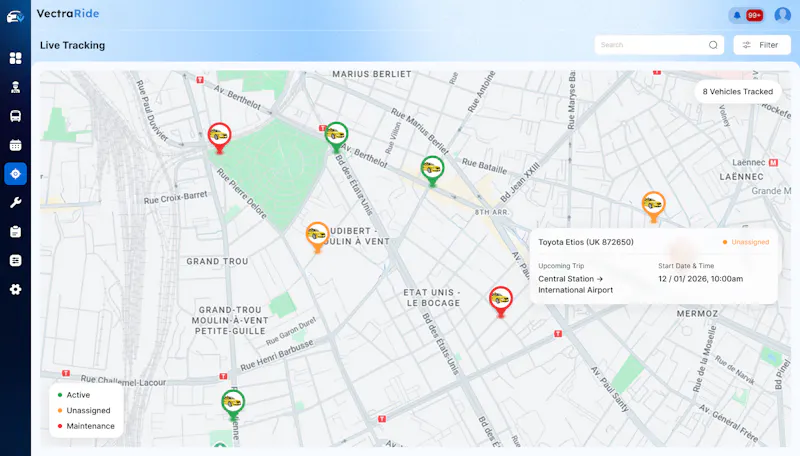
Task: Click the 12 / 01/ 2026, 10:00am value
Action: click(x=701, y=279)
